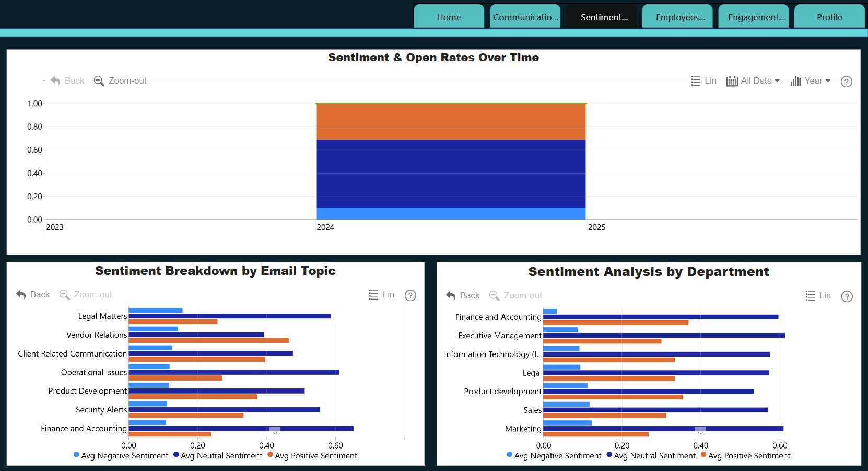Screen dimensions: 868x471
Task: Toggle Lin scale on Email Topic chart
Action: (382, 294)
